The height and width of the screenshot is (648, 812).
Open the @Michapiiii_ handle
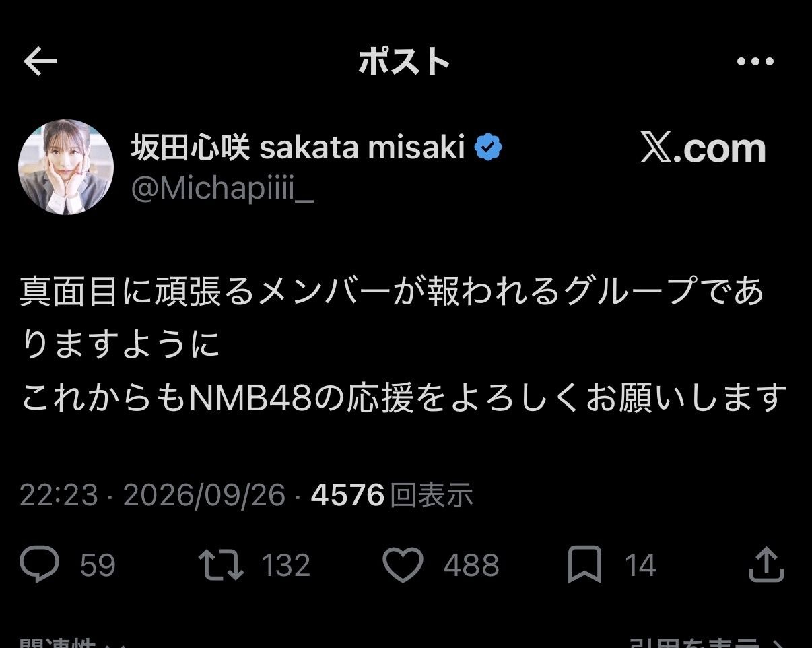coord(222,191)
